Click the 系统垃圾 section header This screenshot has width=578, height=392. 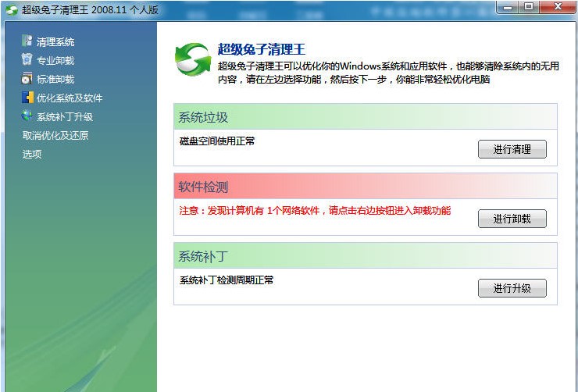366,117
